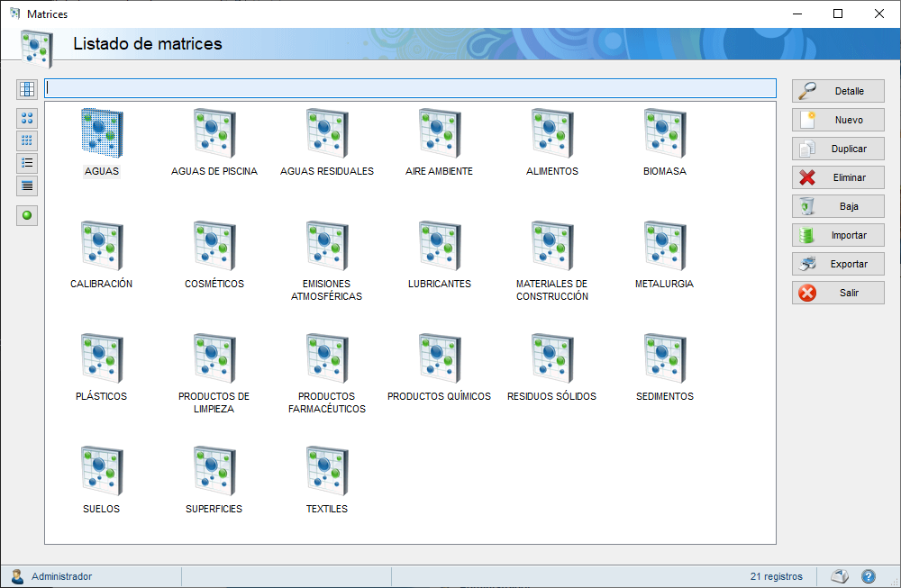Screen dimensions: 901x588
Task: Select the COSMÉTICOS matrix icon
Action: click(214, 246)
